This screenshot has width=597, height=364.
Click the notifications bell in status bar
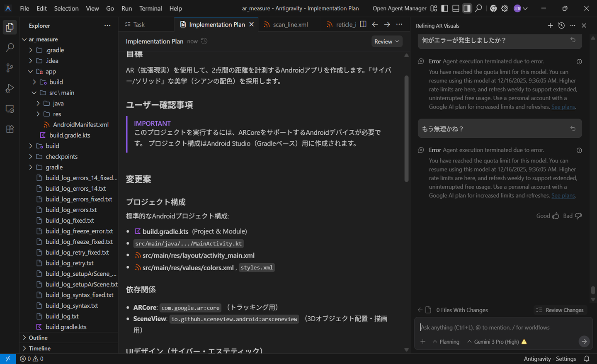click(587, 359)
